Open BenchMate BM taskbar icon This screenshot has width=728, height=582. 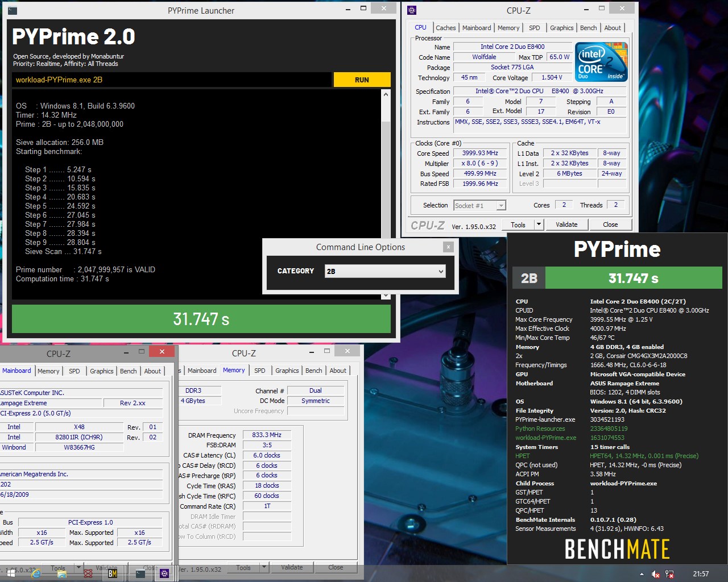pos(113,573)
